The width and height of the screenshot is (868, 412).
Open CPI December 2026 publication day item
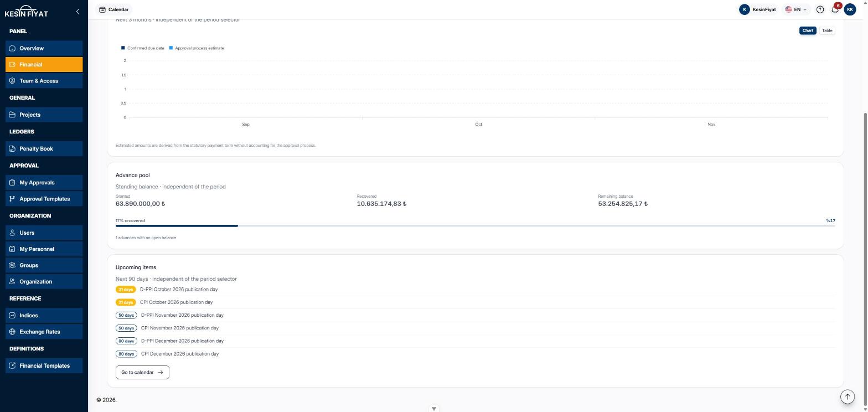pyautogui.click(x=475, y=353)
